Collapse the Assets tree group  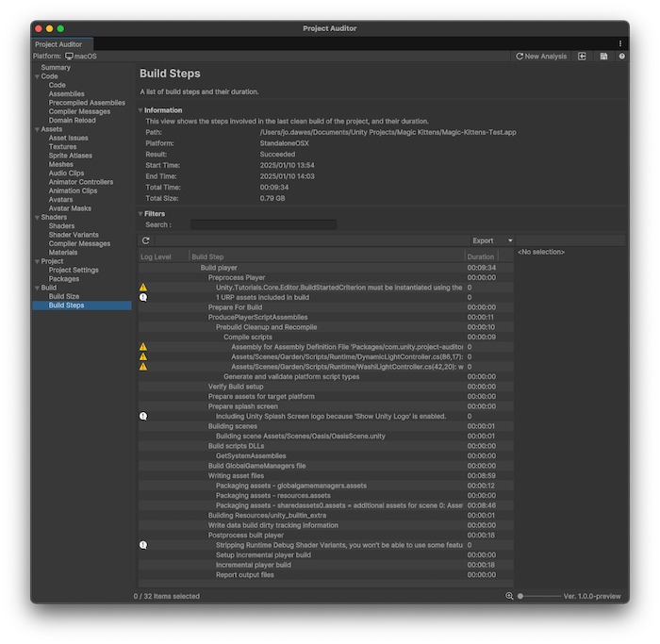pyautogui.click(x=37, y=129)
